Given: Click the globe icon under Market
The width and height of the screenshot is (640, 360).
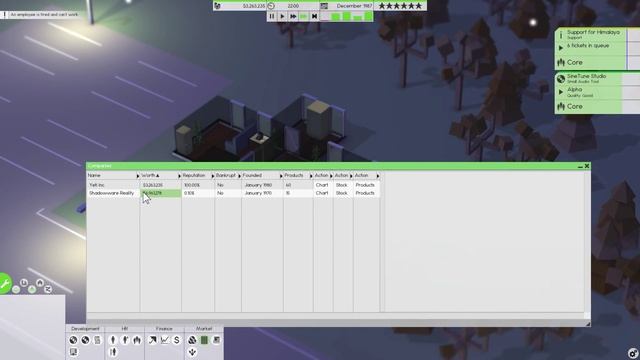Looking at the screenshot, I should point(192,340).
